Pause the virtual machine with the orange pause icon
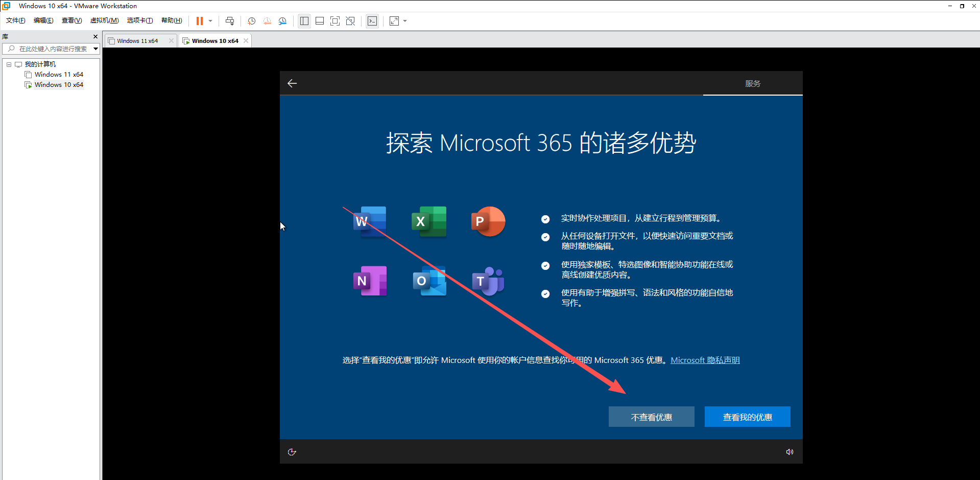This screenshot has width=980, height=480. [x=199, y=21]
